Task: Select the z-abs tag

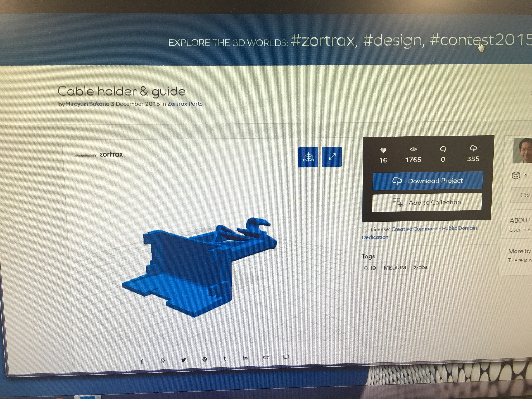Action: 420,267
